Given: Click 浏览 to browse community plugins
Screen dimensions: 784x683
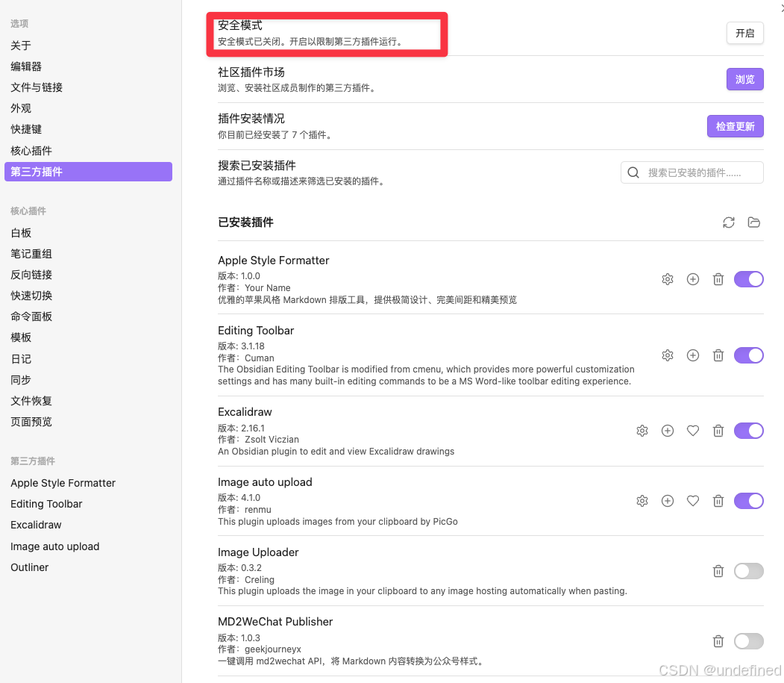Looking at the screenshot, I should pyautogui.click(x=744, y=79).
